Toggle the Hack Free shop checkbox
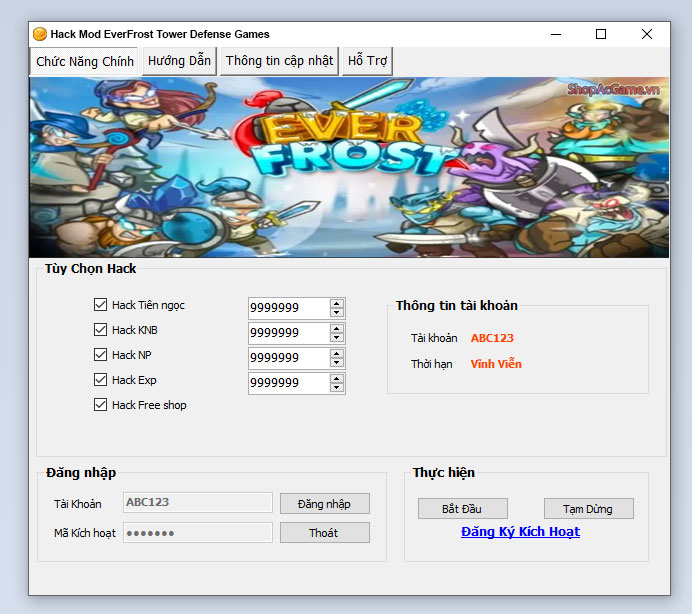The image size is (693, 616). click(x=100, y=405)
